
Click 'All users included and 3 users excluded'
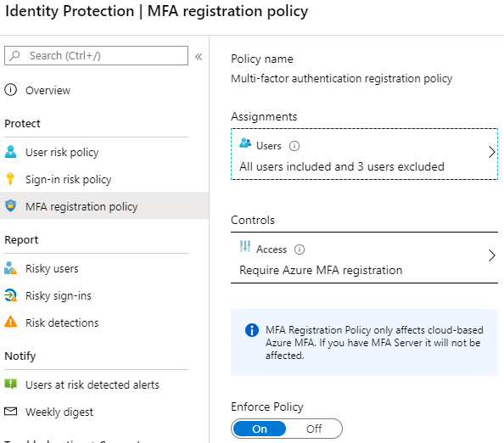click(342, 166)
